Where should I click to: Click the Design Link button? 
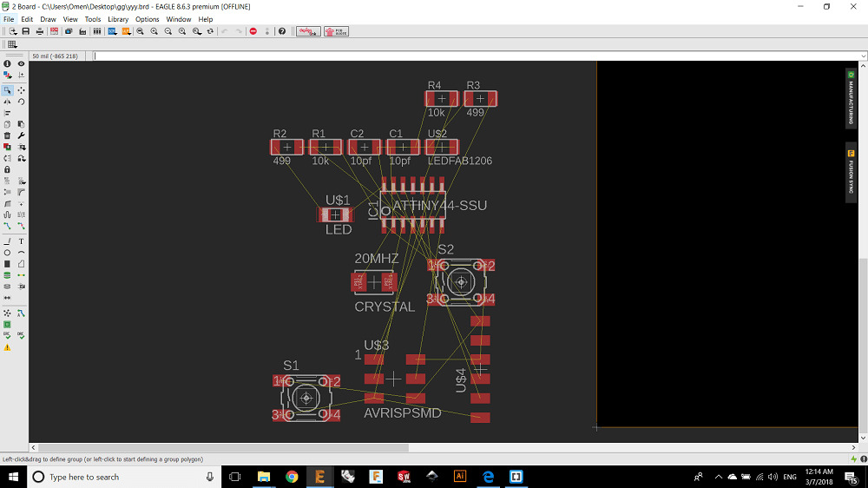pos(308,31)
